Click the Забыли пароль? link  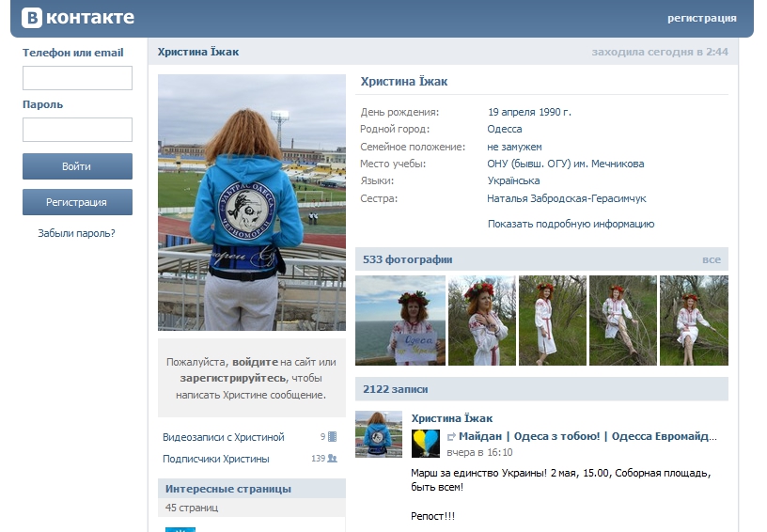77,233
